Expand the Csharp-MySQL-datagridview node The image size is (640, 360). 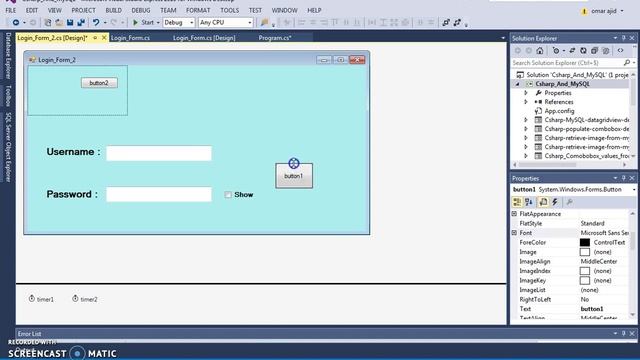[526, 120]
